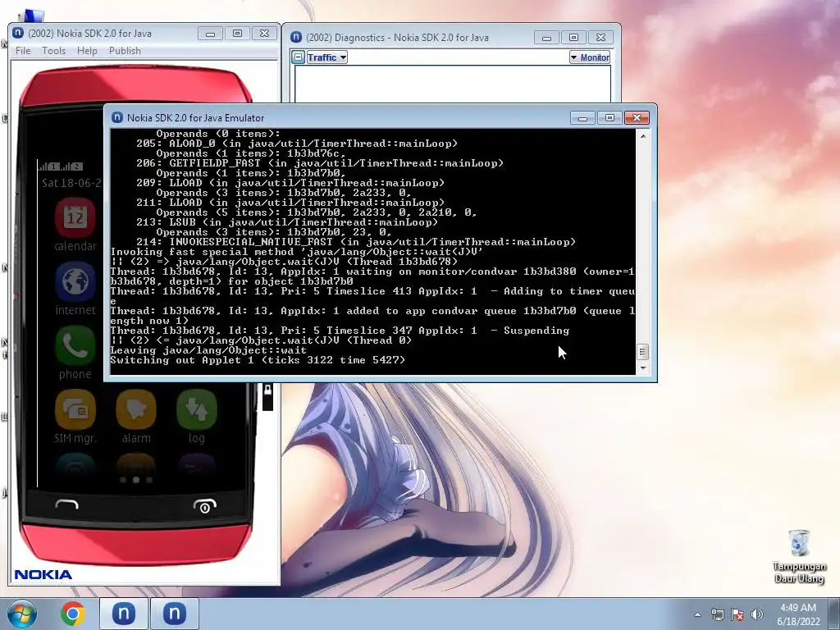The width and height of the screenshot is (840, 630).
Task: Open Action Center flag tray icon
Action: point(737,614)
